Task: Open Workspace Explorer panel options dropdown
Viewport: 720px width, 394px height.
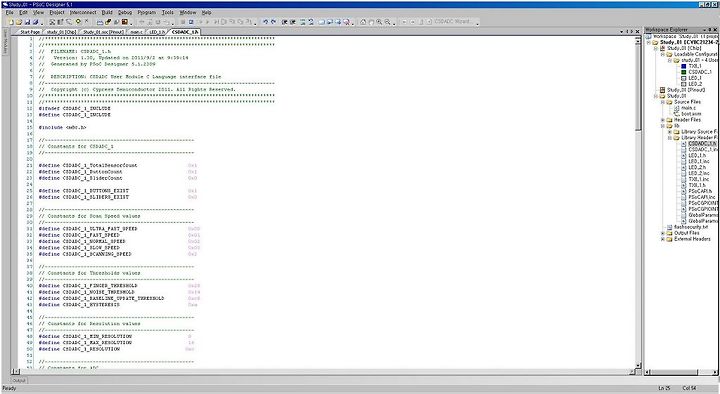Action: point(704,29)
